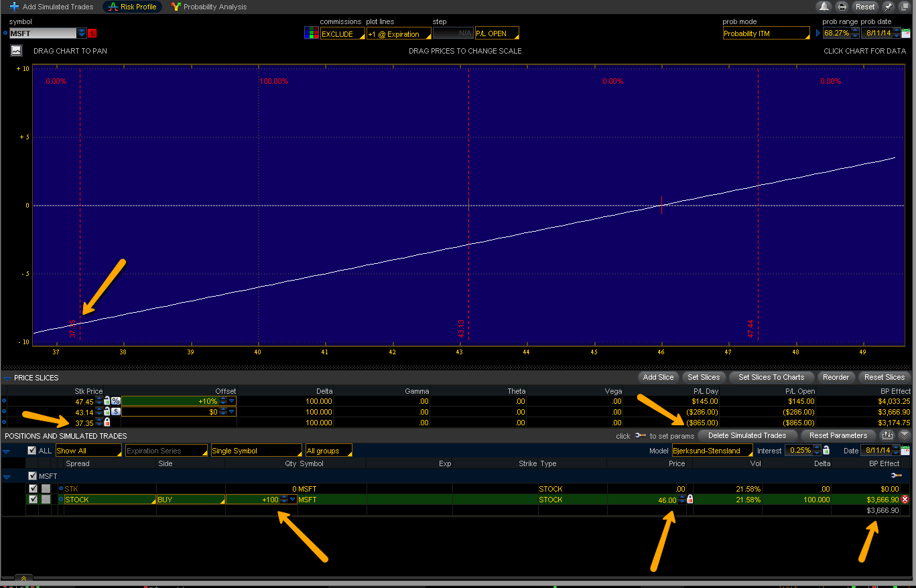
Task: Click the Reorder button
Action: click(836, 377)
